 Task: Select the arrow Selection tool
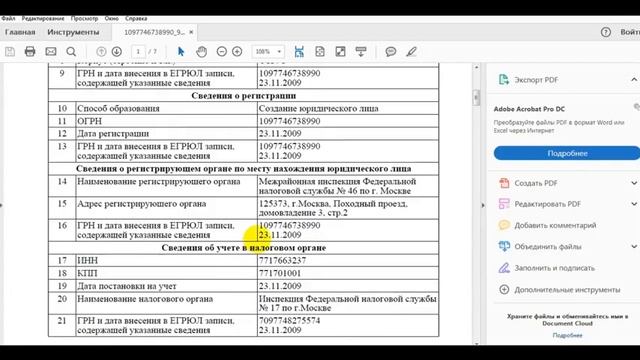point(181,51)
